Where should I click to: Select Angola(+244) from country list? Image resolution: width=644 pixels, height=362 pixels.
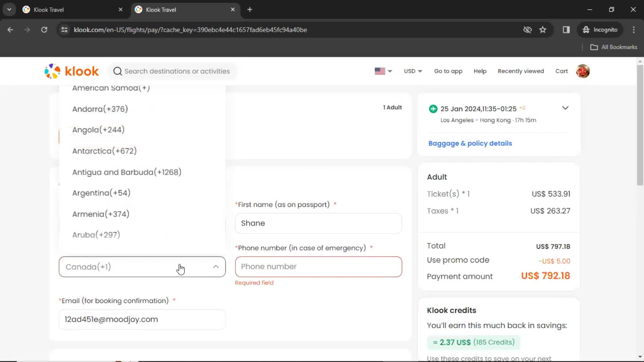coord(99,129)
